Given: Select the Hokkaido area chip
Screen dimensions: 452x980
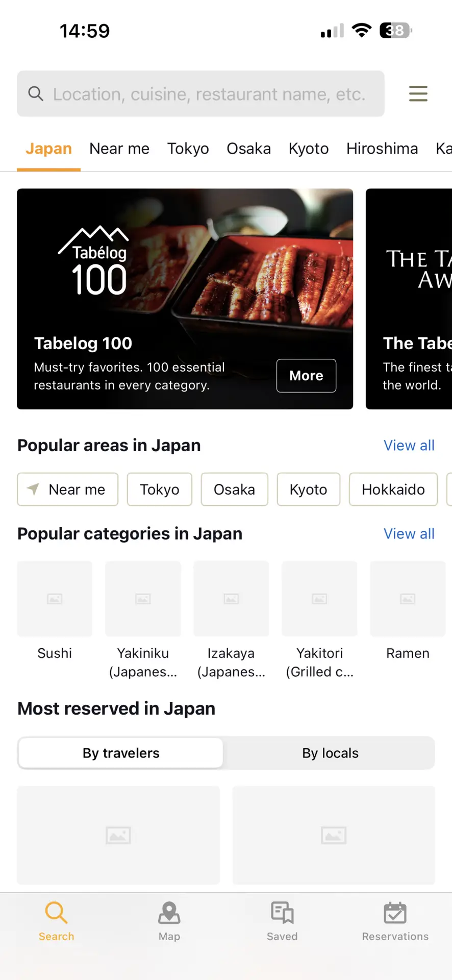Looking at the screenshot, I should coord(393,489).
